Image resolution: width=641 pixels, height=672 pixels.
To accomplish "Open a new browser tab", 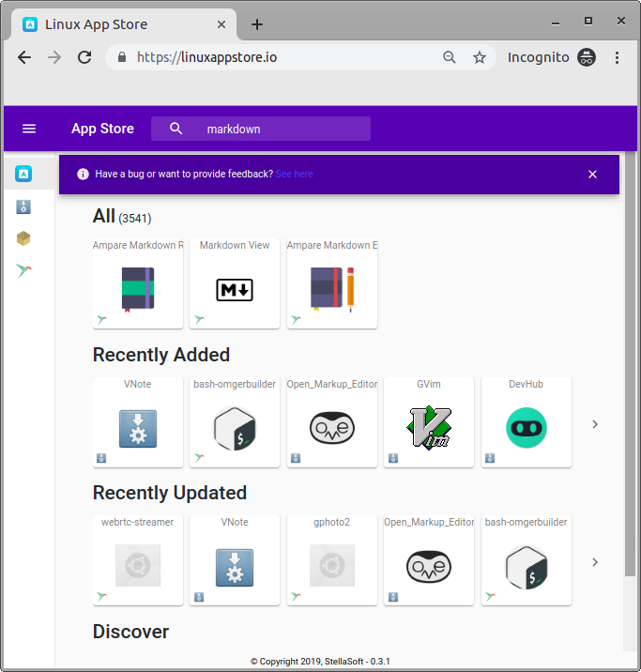I will (257, 24).
